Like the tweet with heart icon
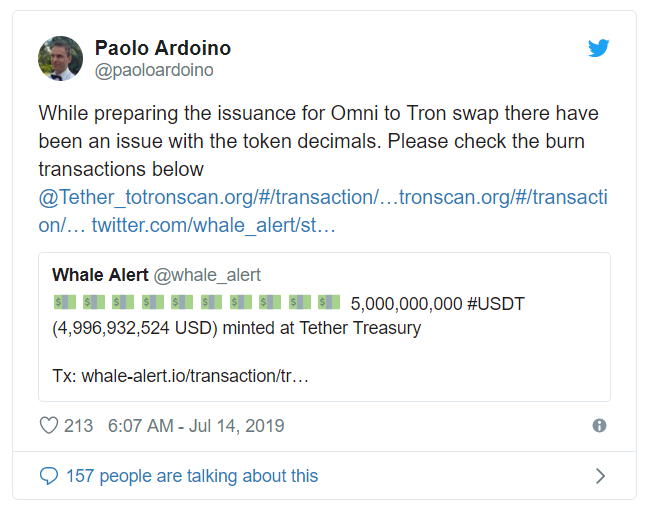648x511 pixels. pos(49,425)
